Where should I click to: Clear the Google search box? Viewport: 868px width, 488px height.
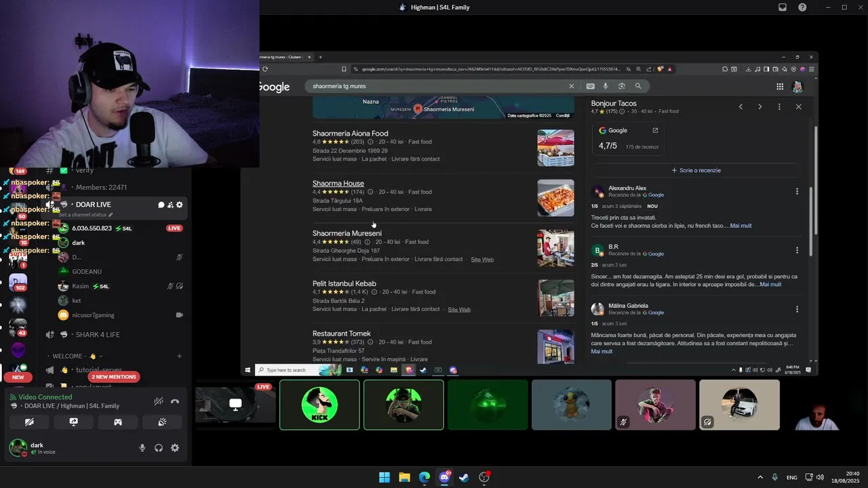point(571,86)
